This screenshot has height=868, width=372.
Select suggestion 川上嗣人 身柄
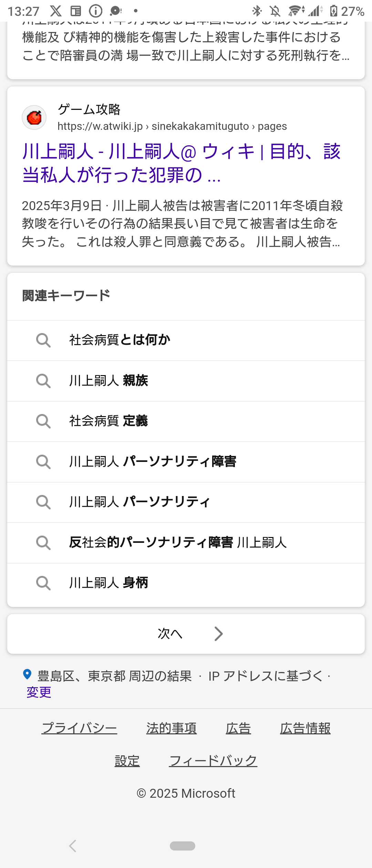click(186, 583)
